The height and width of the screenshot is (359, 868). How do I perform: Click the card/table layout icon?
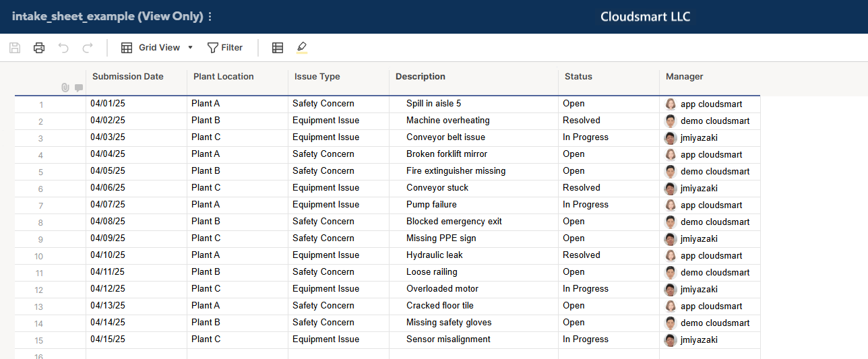click(x=278, y=48)
